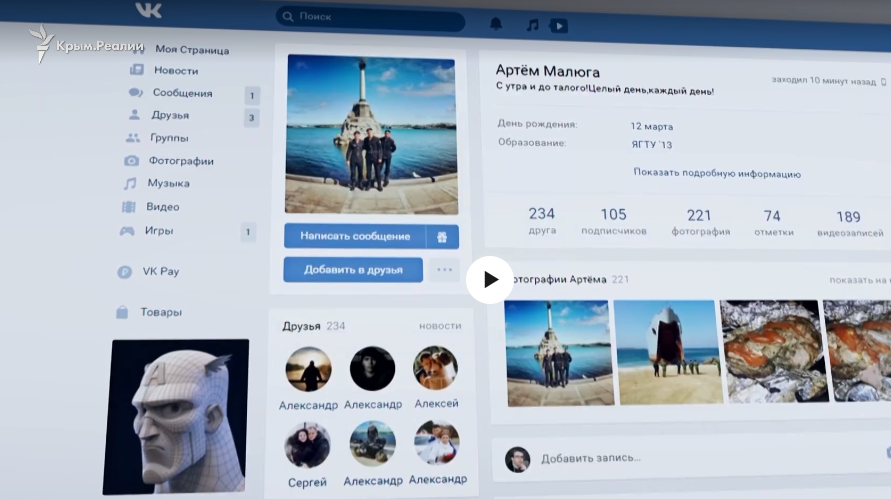Play the video with center play button
The height and width of the screenshot is (499, 891).
click(x=490, y=280)
